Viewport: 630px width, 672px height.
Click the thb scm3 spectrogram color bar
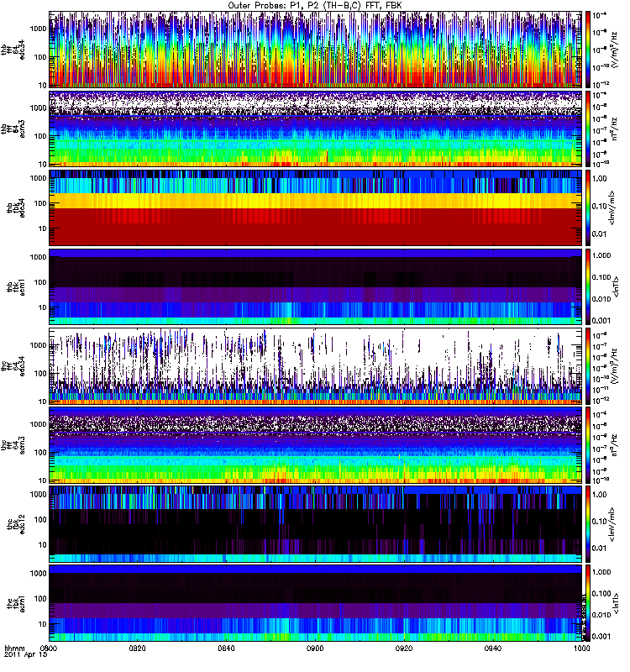point(587,129)
